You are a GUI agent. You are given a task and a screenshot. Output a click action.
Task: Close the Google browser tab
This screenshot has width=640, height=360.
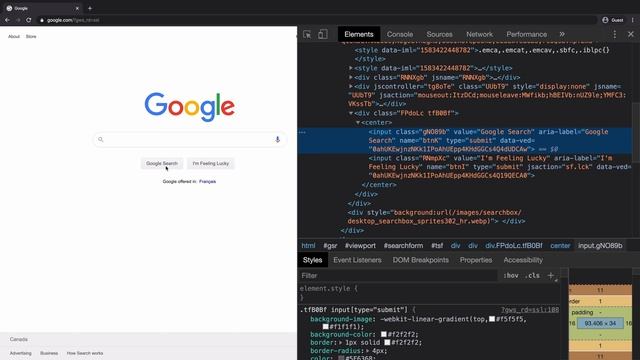pos(77,8)
